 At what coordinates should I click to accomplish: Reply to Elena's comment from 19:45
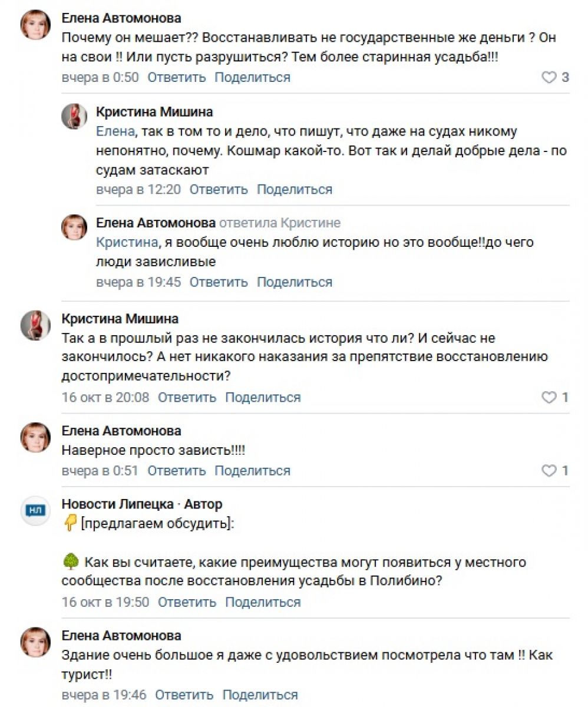219,282
